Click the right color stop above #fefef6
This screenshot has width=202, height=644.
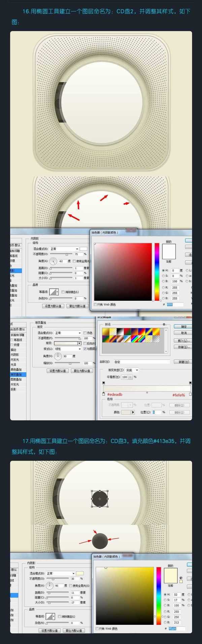click(190, 393)
